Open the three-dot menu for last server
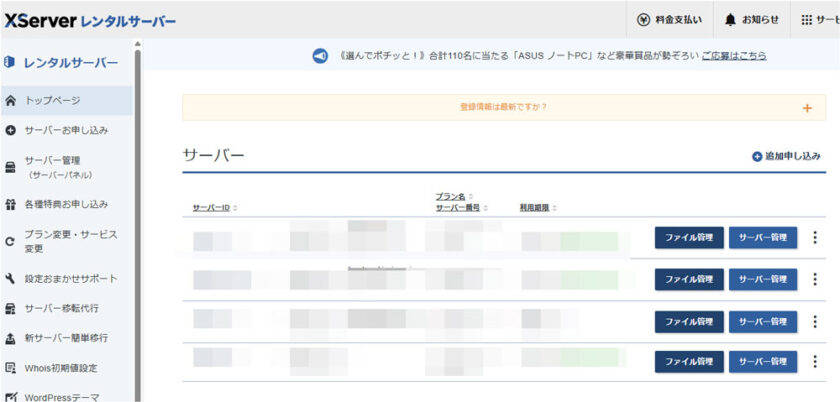The height and width of the screenshot is (402, 840). coord(814,361)
